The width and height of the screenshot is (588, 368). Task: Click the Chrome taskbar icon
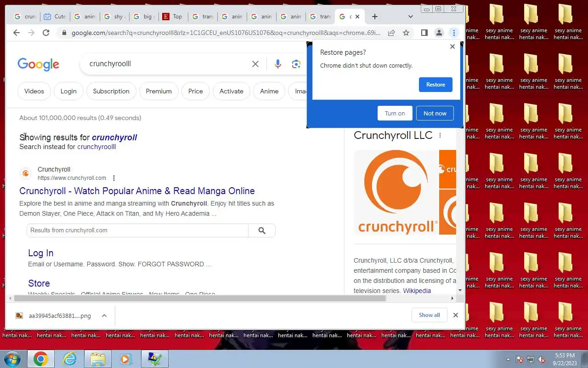point(40,359)
